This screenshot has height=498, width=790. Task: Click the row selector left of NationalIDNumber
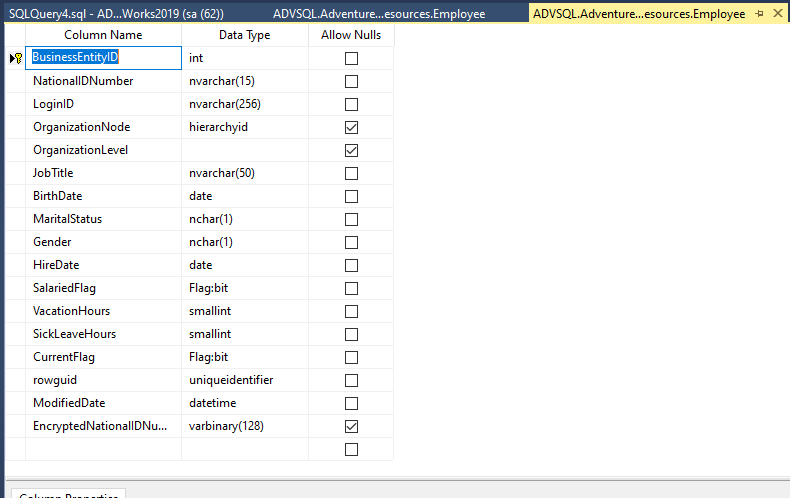pos(15,81)
